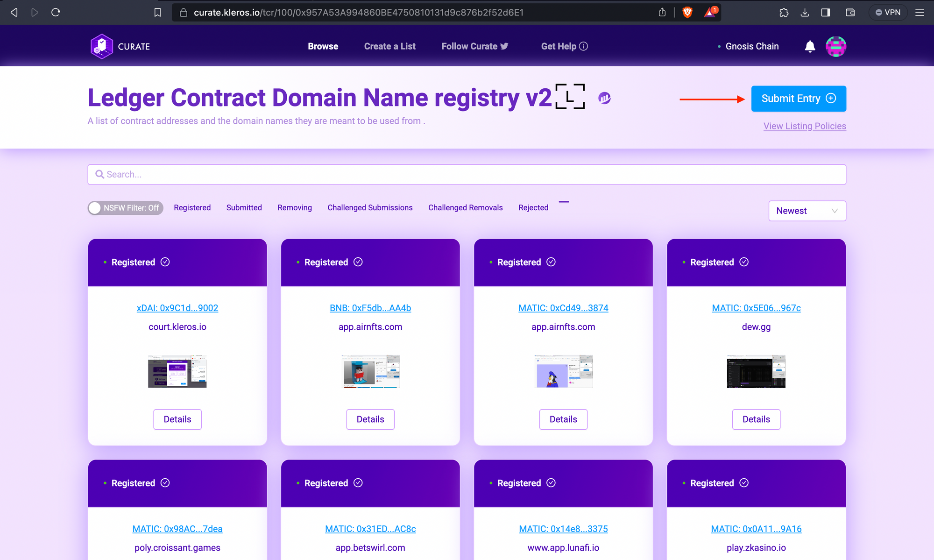
Task: Go to Create a List
Action: pyautogui.click(x=389, y=46)
